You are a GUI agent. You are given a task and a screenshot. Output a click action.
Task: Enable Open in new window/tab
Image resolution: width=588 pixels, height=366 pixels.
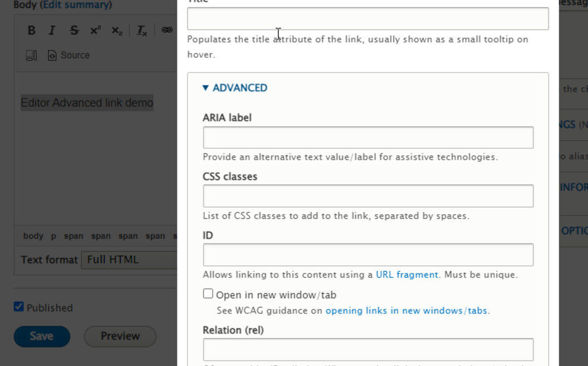208,293
